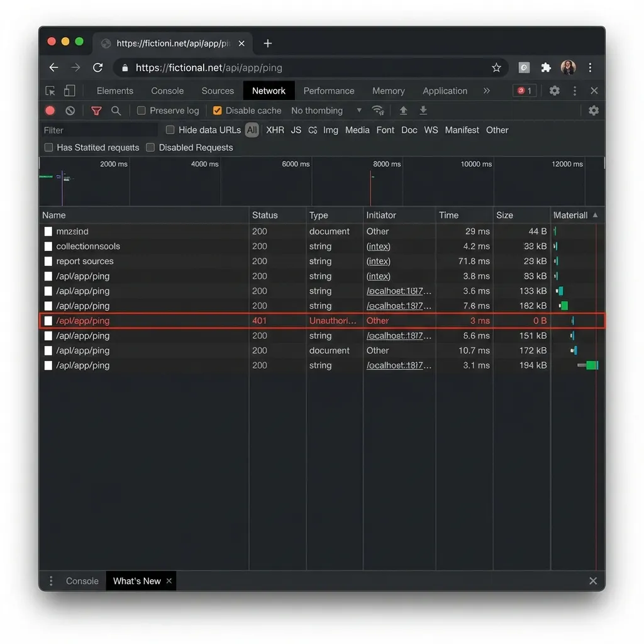This screenshot has height=644, width=644.
Task: Open network search magnifier
Action: point(116,111)
